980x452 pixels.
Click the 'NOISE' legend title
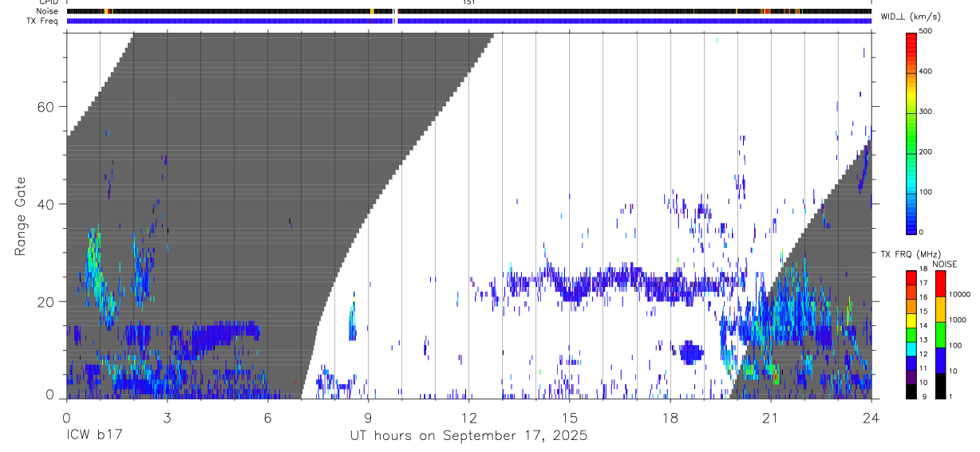(945, 264)
